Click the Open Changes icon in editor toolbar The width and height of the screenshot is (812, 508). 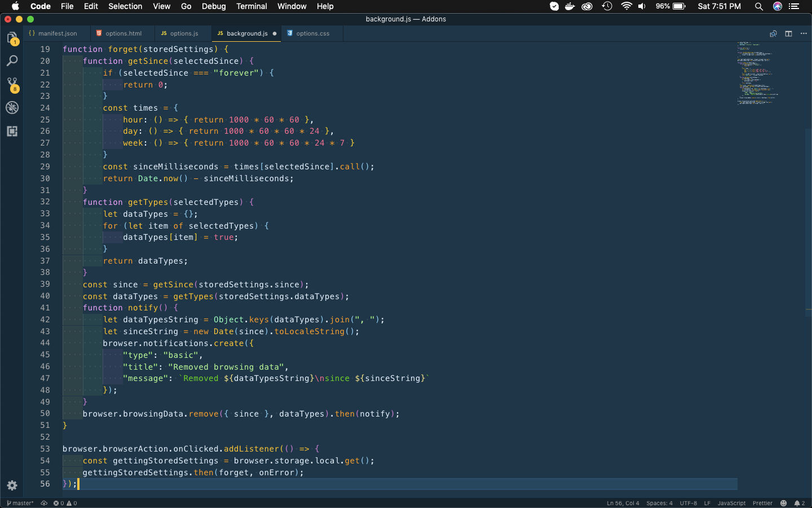(x=773, y=33)
